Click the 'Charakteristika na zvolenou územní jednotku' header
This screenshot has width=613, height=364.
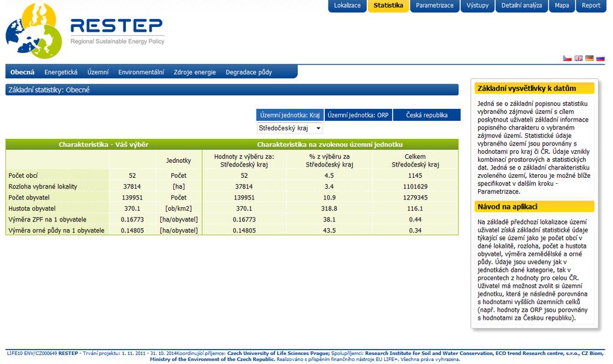click(330, 144)
